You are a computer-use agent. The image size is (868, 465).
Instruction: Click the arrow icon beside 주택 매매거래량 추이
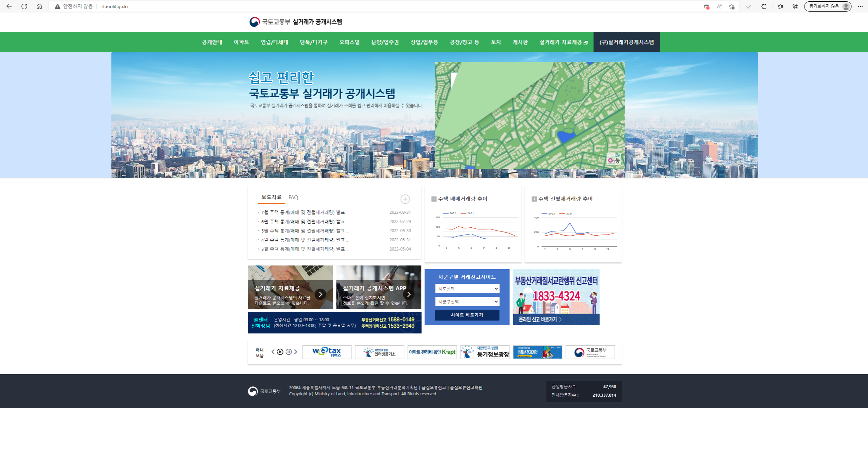[x=434, y=199]
